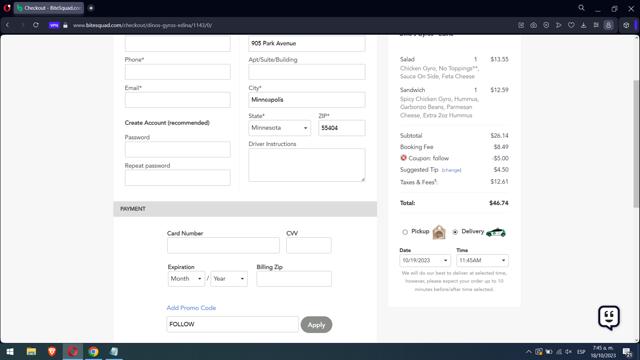
Task: Click the reader/snapshot icon left of camera
Action: [x=521, y=25]
